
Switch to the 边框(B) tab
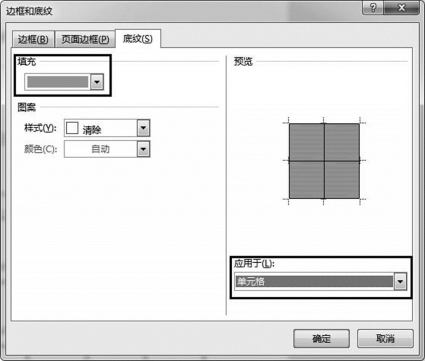click(x=33, y=40)
